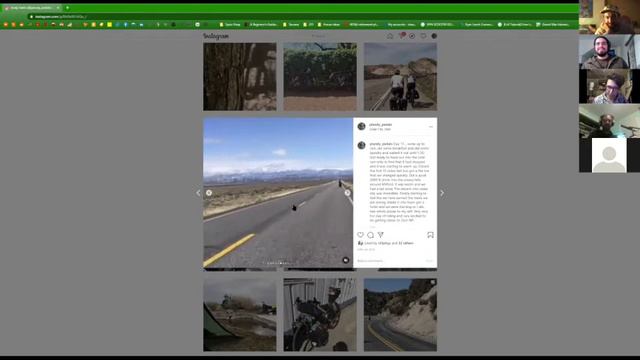640x360 pixels.
Task: Open the winding mountain road thumbnail
Action: [x=400, y=315]
